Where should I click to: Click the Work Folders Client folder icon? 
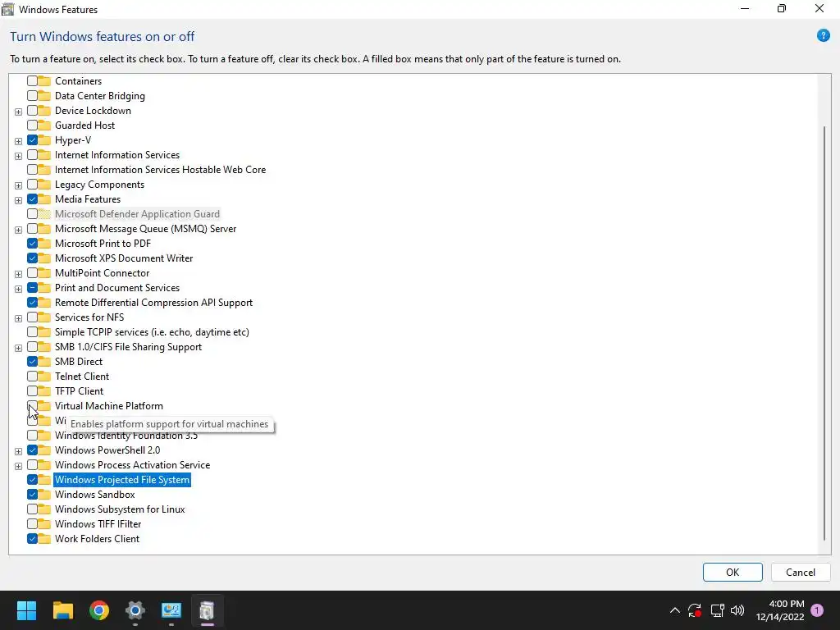(x=44, y=539)
